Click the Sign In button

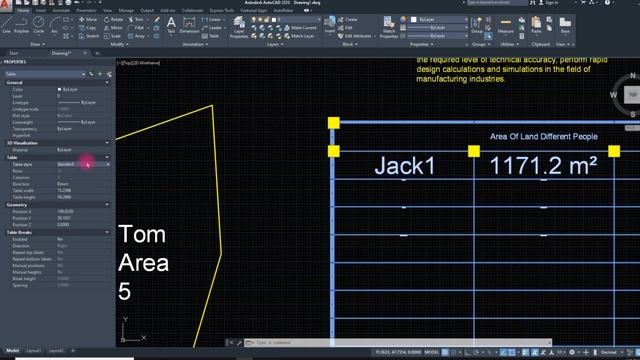click(548, 3)
